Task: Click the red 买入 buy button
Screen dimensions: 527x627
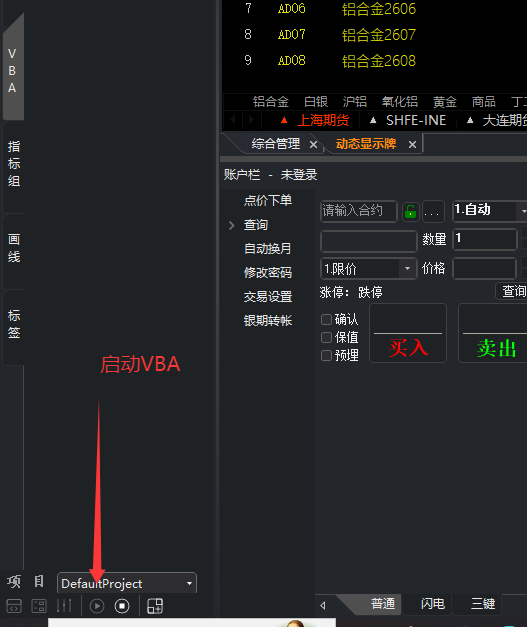Action: point(408,333)
